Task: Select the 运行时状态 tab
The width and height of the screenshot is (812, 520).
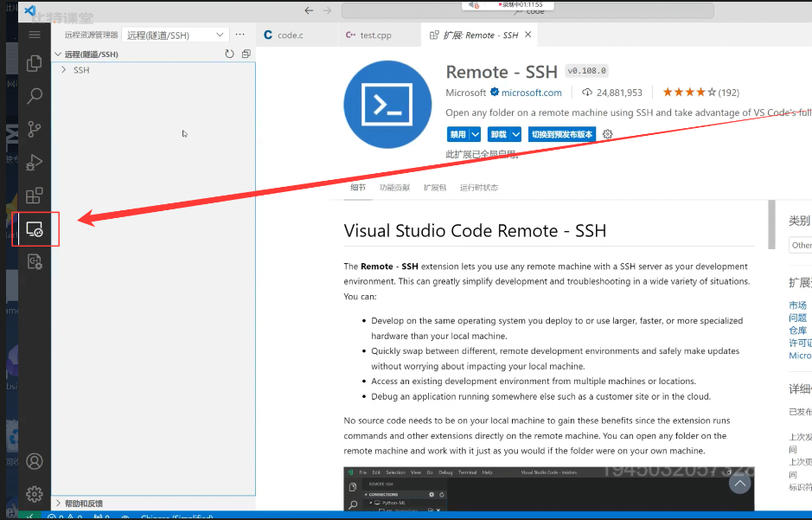Action: [479, 187]
